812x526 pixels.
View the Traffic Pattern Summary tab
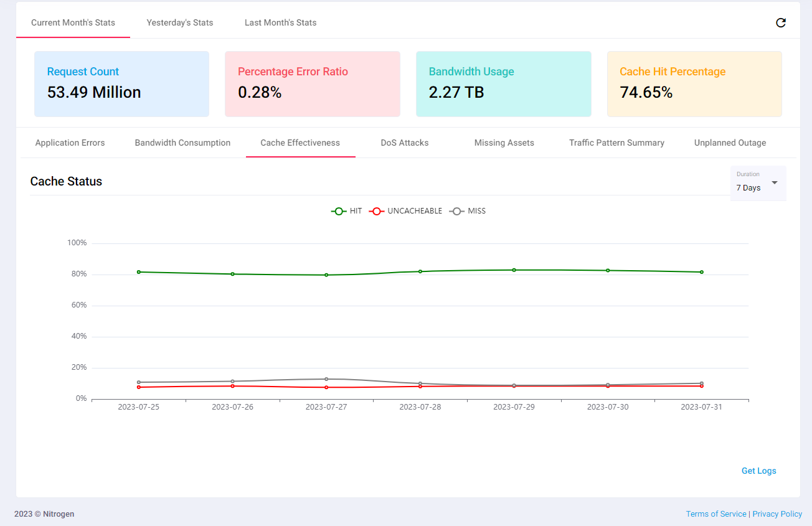click(x=616, y=143)
